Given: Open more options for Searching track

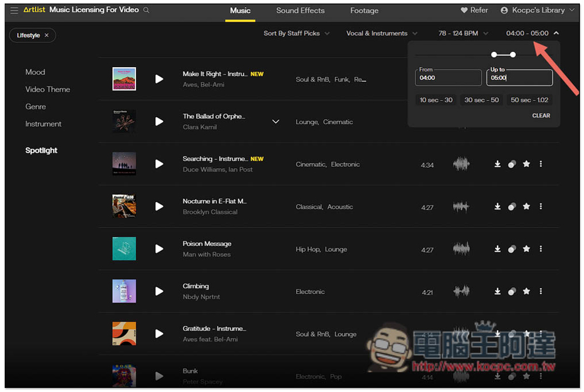Looking at the screenshot, I should [x=541, y=164].
